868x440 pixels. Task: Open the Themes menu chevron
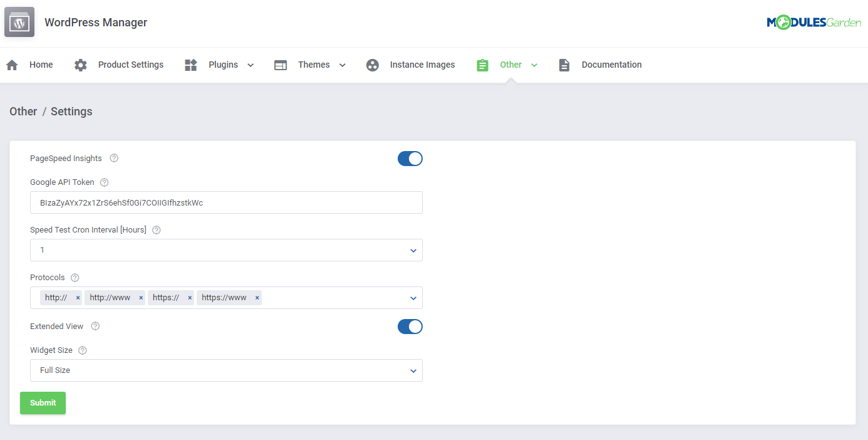(342, 65)
